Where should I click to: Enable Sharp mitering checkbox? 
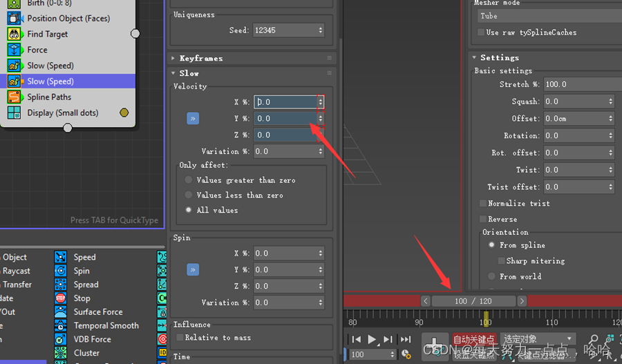click(502, 261)
